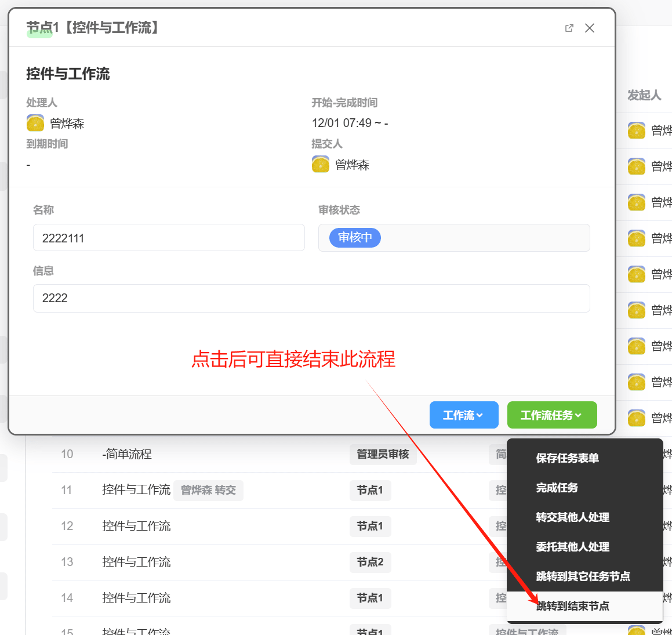The image size is (672, 635).
Task: Expand the 工作流任务 dropdown button
Action: coord(551,415)
